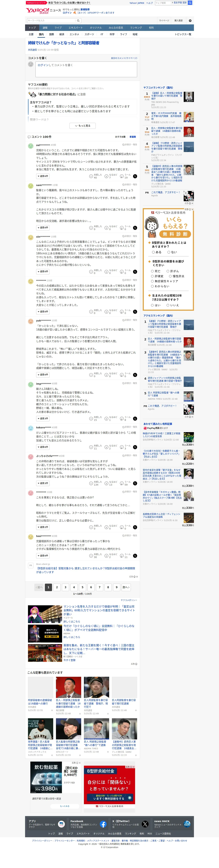Image resolution: width=219 pixels, height=868 pixels.
Task: Select スポーツ category in sub-navigation
Action: coord(89,34)
